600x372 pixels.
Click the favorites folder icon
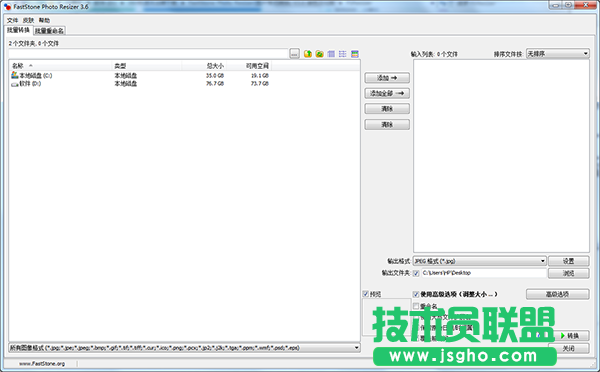tap(320, 54)
